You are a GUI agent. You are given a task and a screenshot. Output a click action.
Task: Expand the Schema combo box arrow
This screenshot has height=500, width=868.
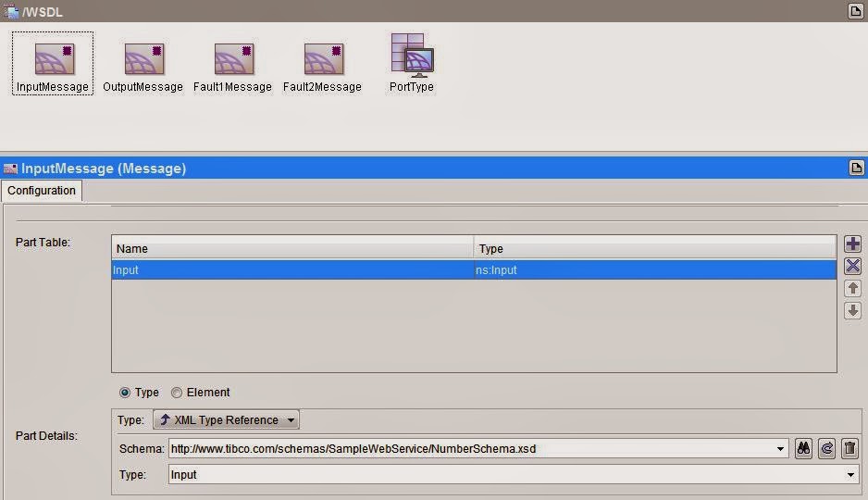coord(780,449)
